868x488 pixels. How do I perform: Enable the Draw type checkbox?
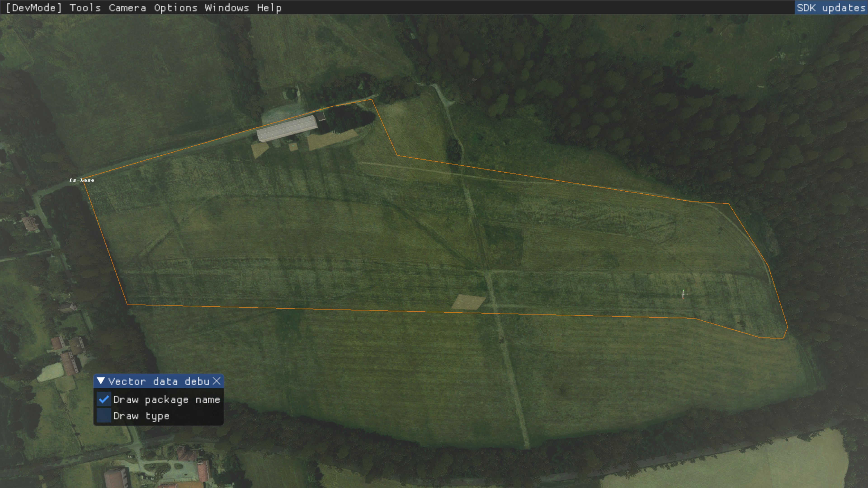pyautogui.click(x=104, y=416)
